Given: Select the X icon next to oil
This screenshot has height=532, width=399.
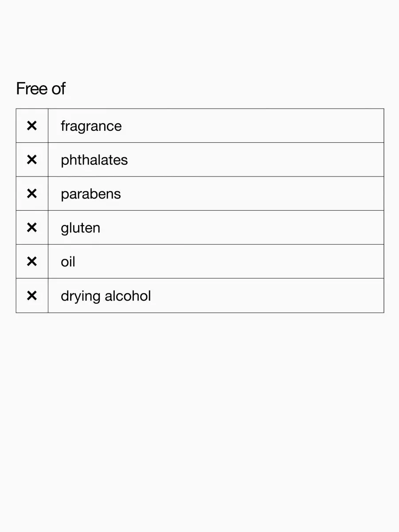Looking at the screenshot, I should tap(32, 262).
